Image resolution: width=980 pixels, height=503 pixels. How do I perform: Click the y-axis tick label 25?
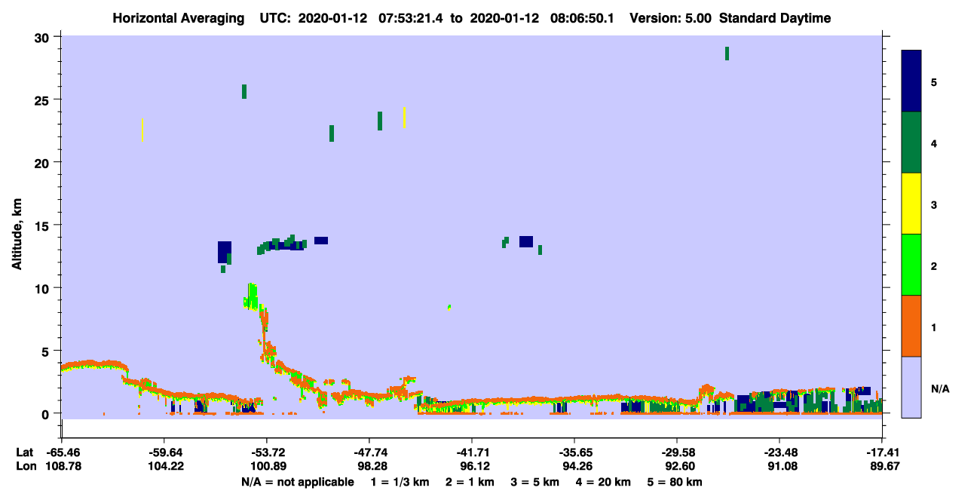tap(43, 100)
